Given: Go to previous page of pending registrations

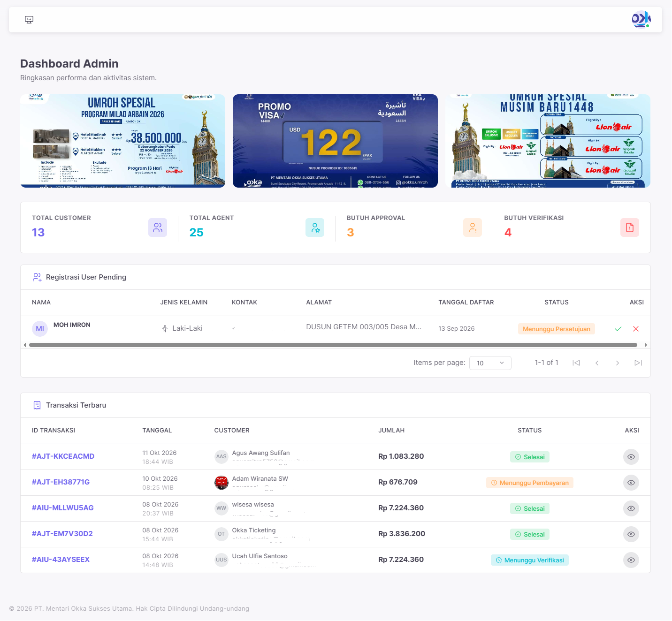Looking at the screenshot, I should coord(597,363).
